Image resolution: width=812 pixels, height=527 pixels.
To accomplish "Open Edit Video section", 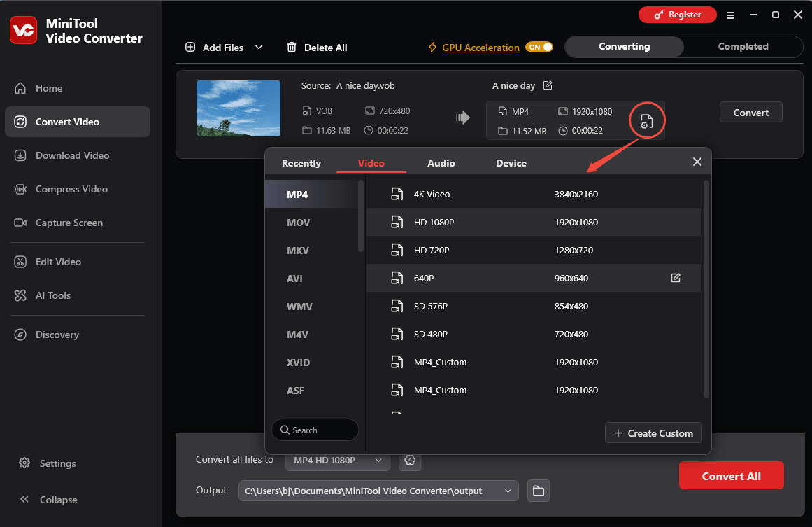I will (x=78, y=262).
